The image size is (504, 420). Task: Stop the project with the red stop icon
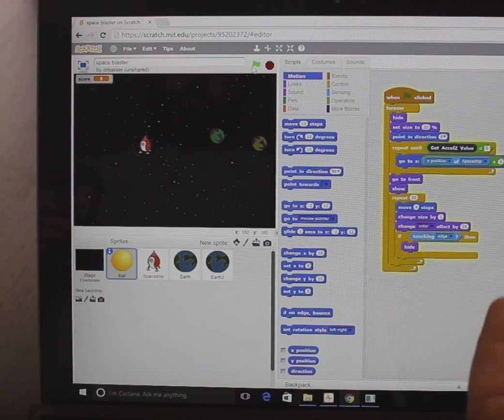270,66
